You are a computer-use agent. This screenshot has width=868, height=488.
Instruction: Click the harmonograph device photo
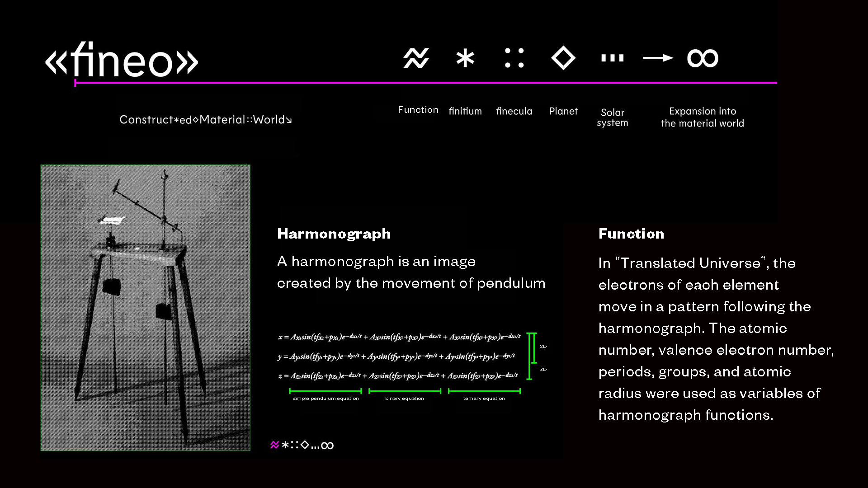click(145, 307)
